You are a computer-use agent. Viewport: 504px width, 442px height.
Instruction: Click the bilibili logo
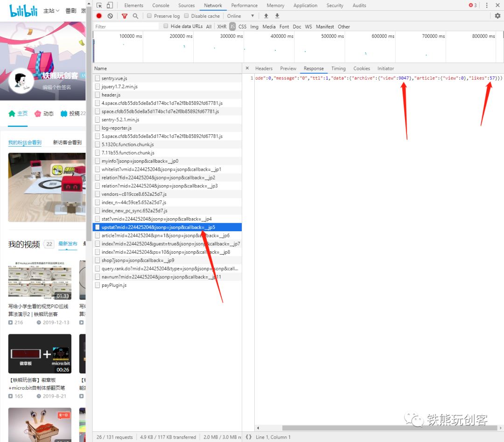23,11
